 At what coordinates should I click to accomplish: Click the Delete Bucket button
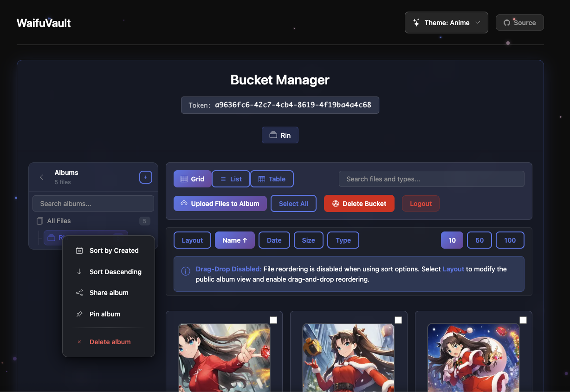[x=359, y=204]
